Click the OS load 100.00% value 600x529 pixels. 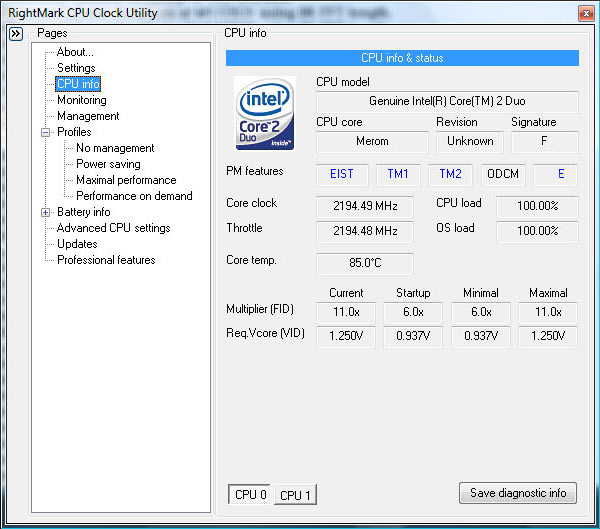pyautogui.click(x=537, y=231)
